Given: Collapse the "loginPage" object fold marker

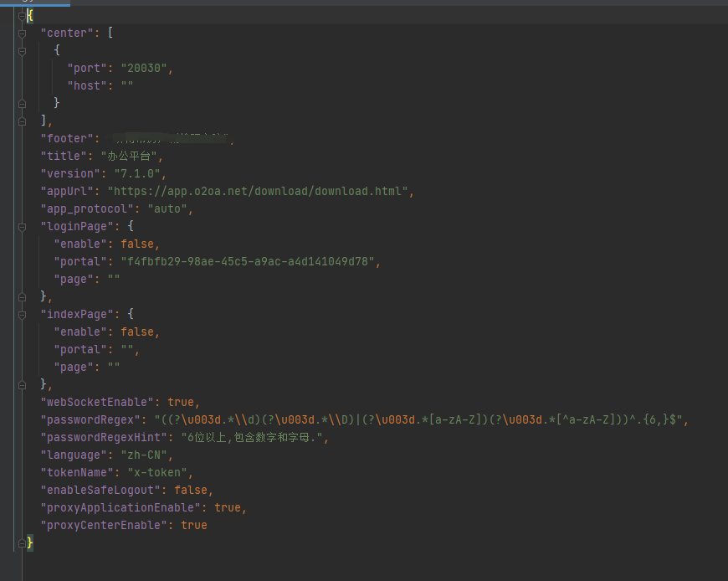Looking at the screenshot, I should (22, 227).
